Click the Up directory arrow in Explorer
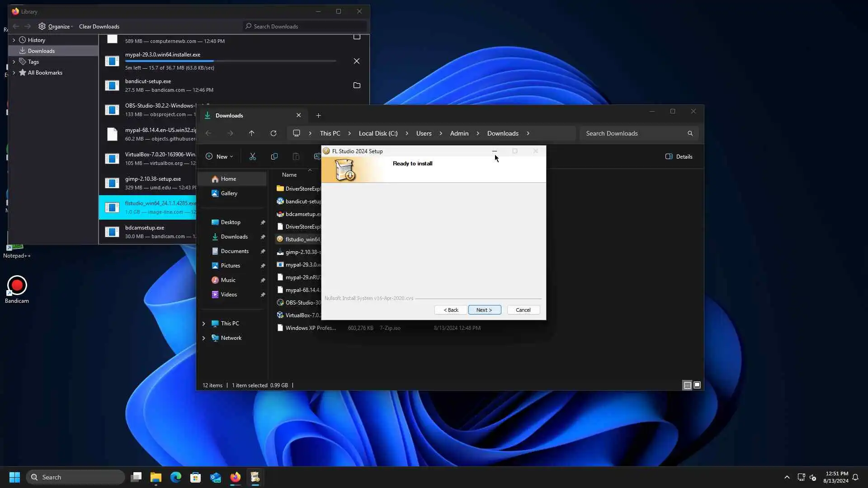This screenshot has height=488, width=868. (x=251, y=133)
